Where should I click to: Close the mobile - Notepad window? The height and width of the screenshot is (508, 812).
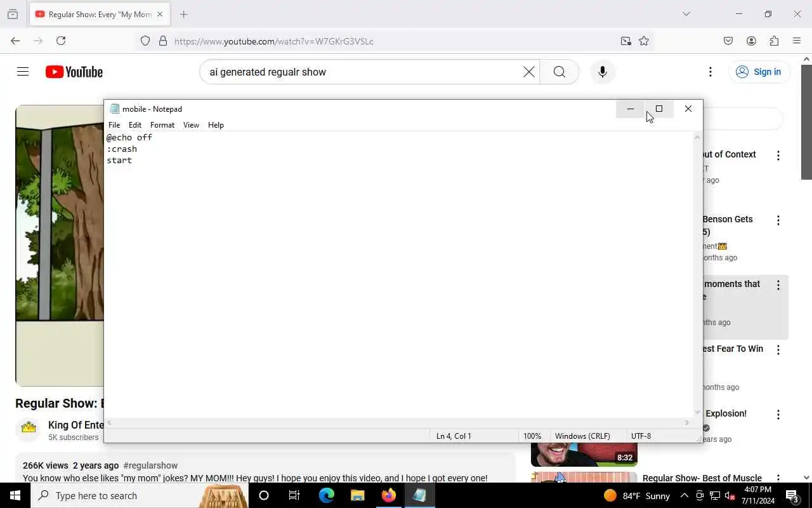click(688, 109)
